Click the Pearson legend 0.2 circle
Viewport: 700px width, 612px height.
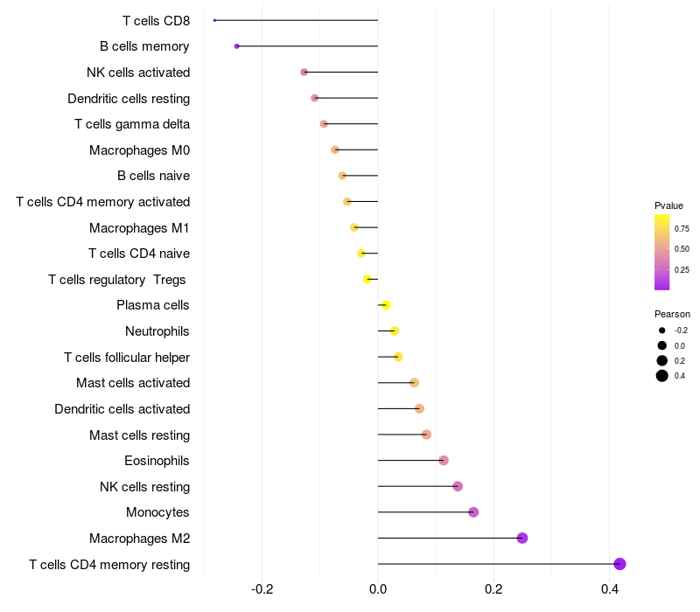(x=662, y=361)
